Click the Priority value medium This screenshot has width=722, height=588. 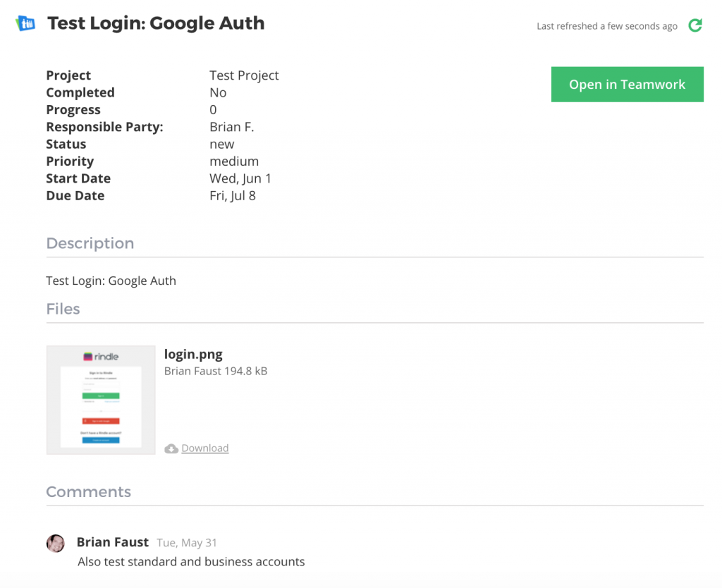point(234,161)
